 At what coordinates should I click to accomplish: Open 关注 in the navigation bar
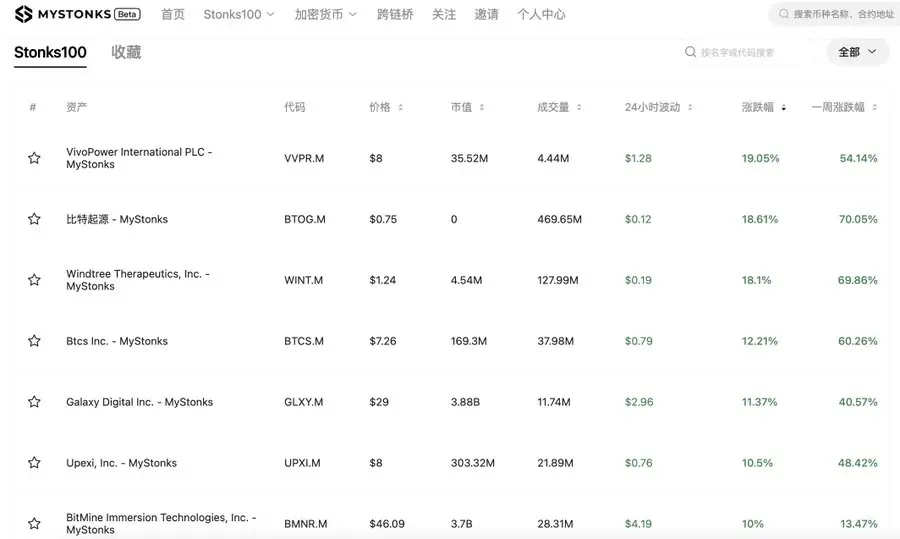click(x=444, y=14)
